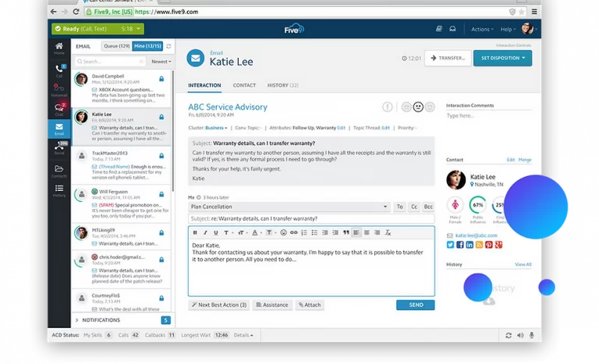Viewport: 599px width, 364px height.
Task: Open the Actions menu dropdown
Action: [x=482, y=29]
